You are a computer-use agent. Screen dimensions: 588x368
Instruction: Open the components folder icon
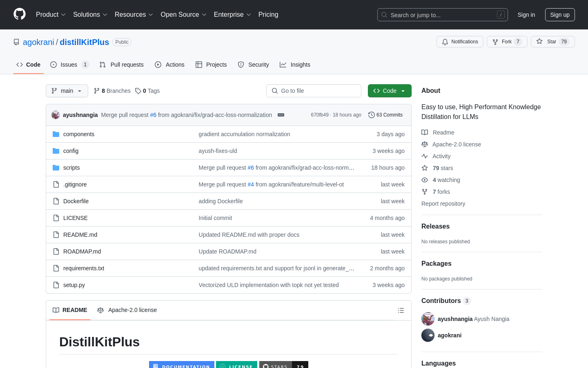coord(56,134)
